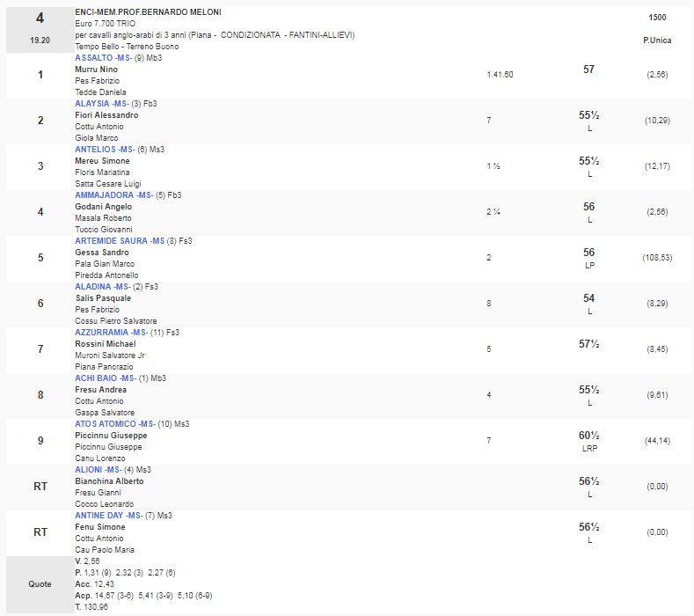Open the AZZURRAMIA -MS- horse link
Image resolution: width=694 pixels, height=616 pixels.
(x=111, y=333)
